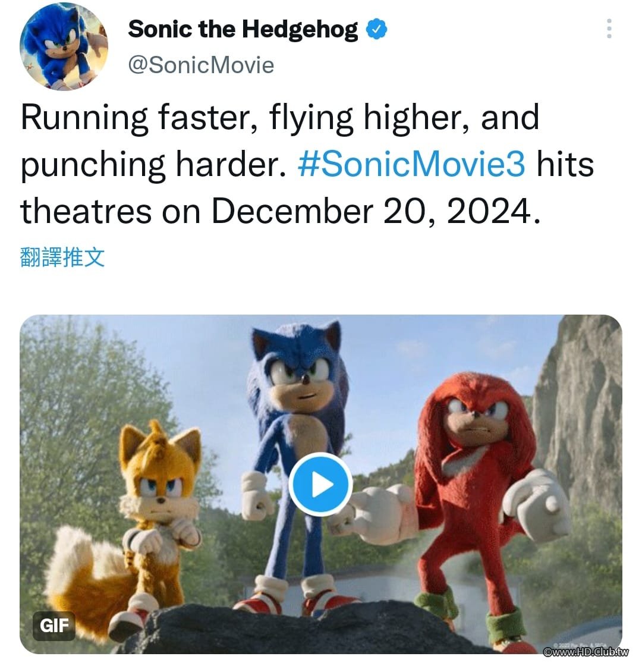Image resolution: width=642 pixels, height=672 pixels.
Task: Click the word "theatres" in the tweet
Action: 87,211
